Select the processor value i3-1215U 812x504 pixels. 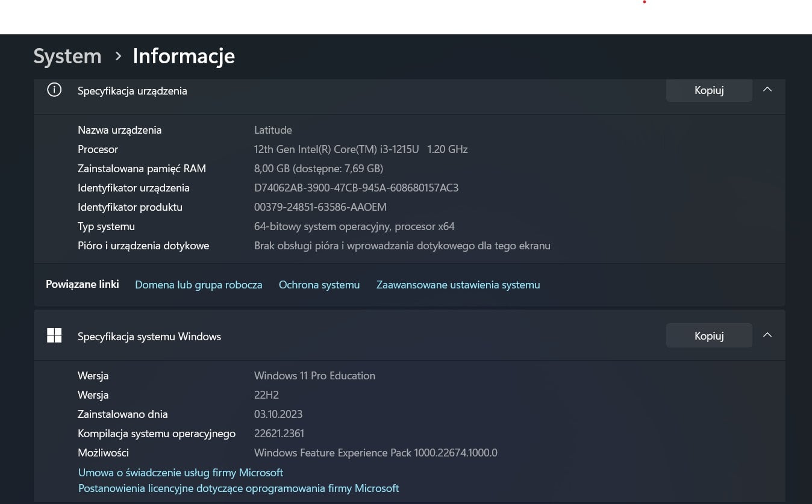pos(361,149)
